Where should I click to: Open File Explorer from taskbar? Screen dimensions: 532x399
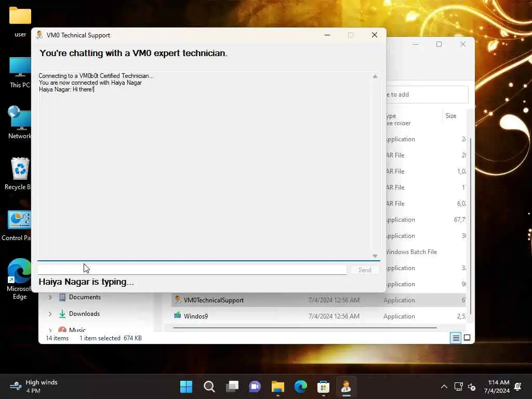277,387
